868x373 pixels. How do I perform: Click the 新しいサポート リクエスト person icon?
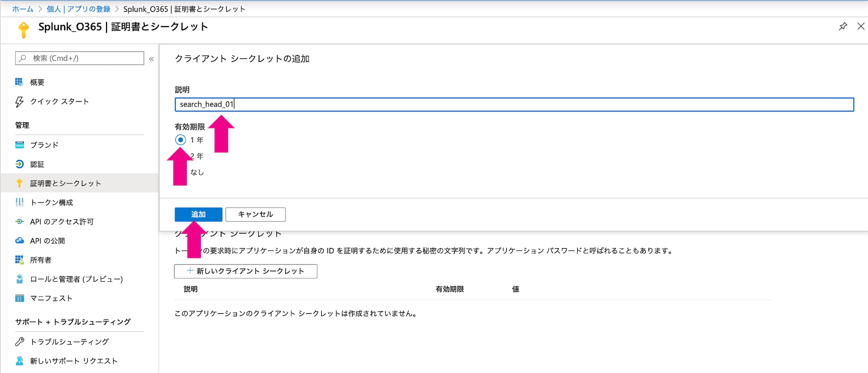click(19, 361)
